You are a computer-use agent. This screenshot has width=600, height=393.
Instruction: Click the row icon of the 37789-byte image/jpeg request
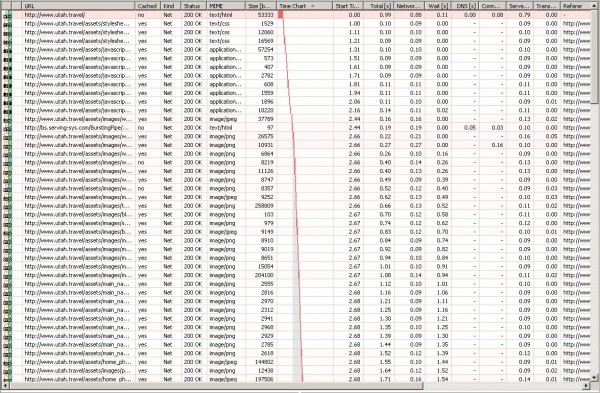coord(7,119)
